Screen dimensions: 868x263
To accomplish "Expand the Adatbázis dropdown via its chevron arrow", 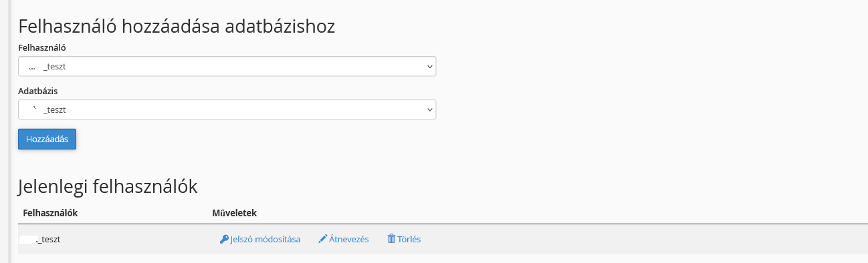I will [429, 110].
